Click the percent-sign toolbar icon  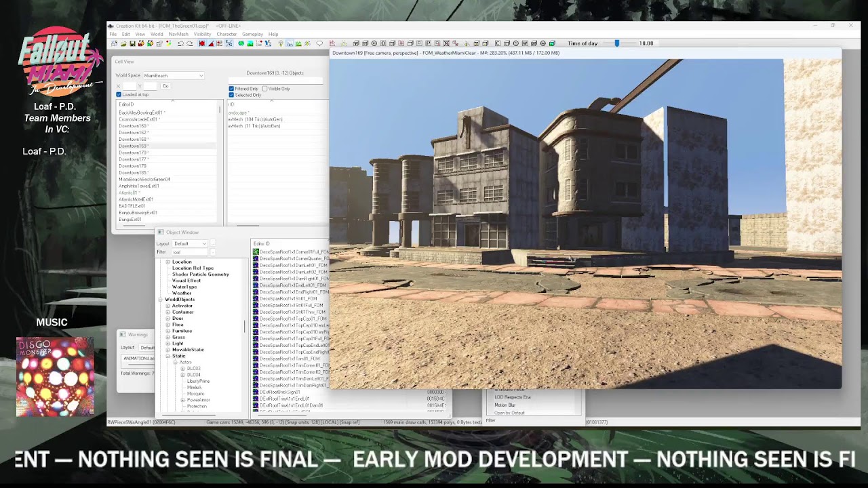click(x=229, y=43)
